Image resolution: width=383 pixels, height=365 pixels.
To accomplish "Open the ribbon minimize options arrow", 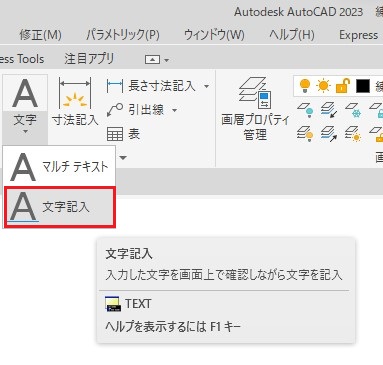I will 166,60.
